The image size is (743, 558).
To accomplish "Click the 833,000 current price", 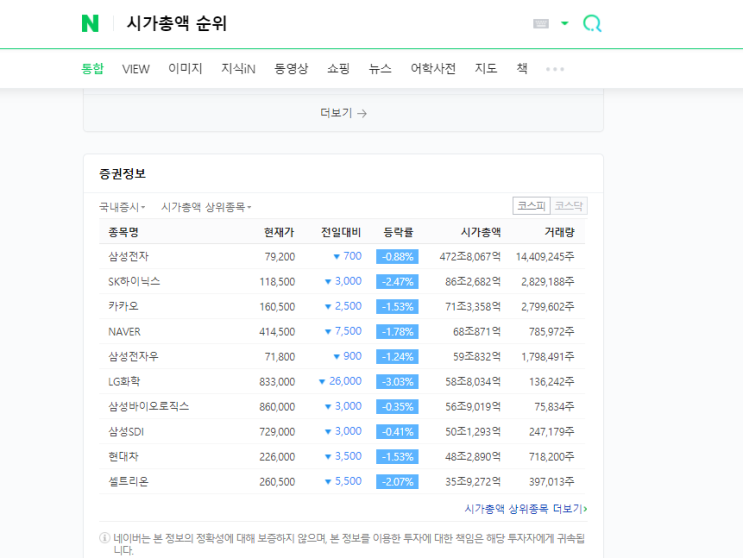I will pos(277,382).
